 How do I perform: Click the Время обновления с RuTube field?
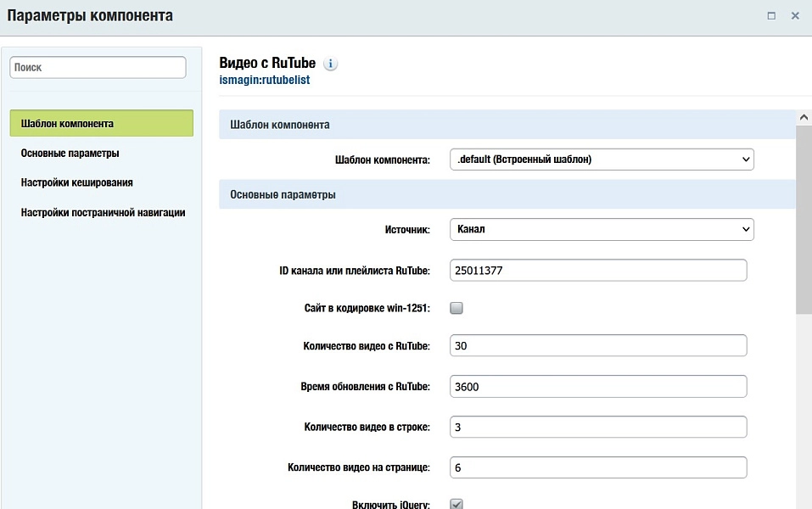point(598,386)
